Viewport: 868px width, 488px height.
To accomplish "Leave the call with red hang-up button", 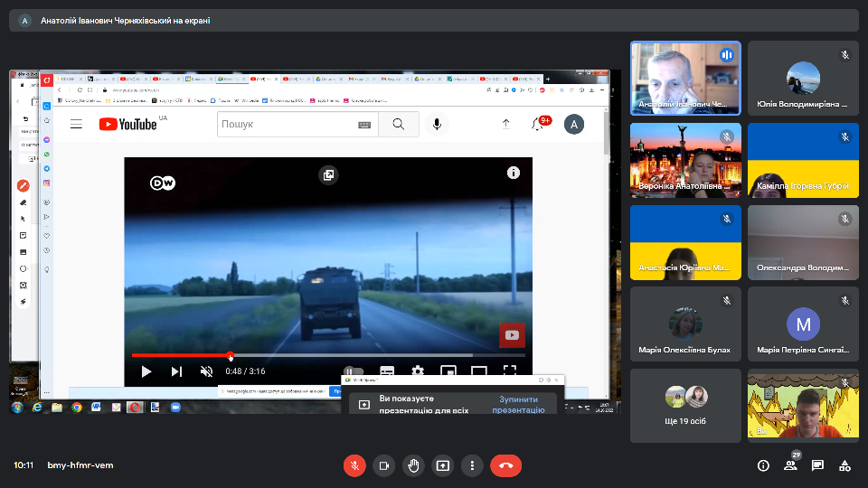I will pos(505,465).
